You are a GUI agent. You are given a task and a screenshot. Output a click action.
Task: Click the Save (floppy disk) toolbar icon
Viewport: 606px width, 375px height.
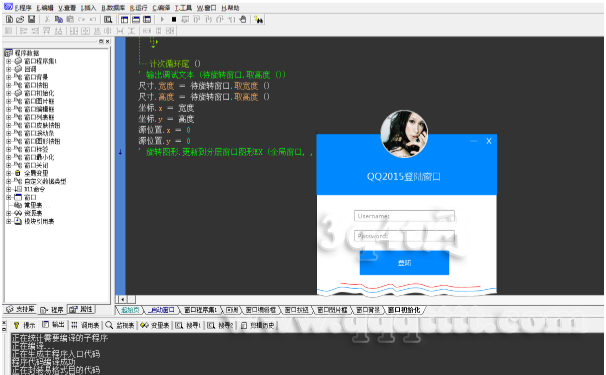pos(32,19)
